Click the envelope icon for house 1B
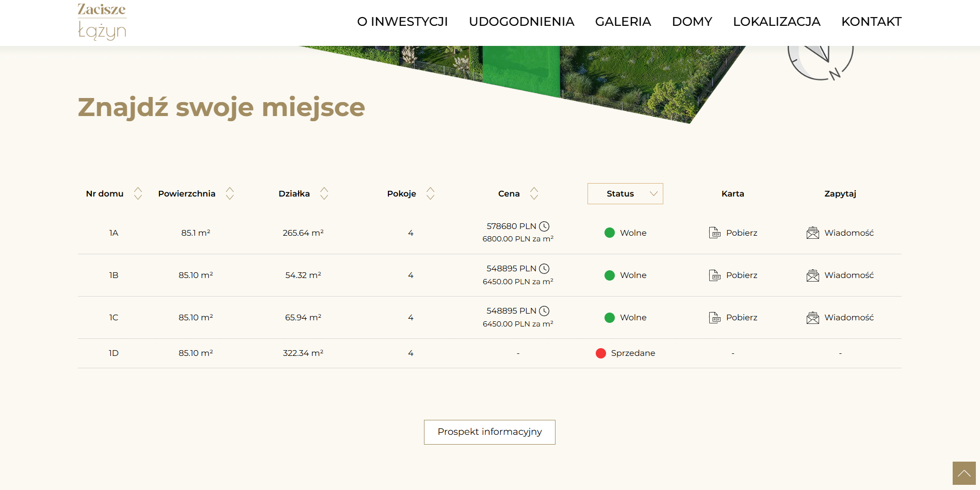This screenshot has width=980, height=490. [813, 275]
